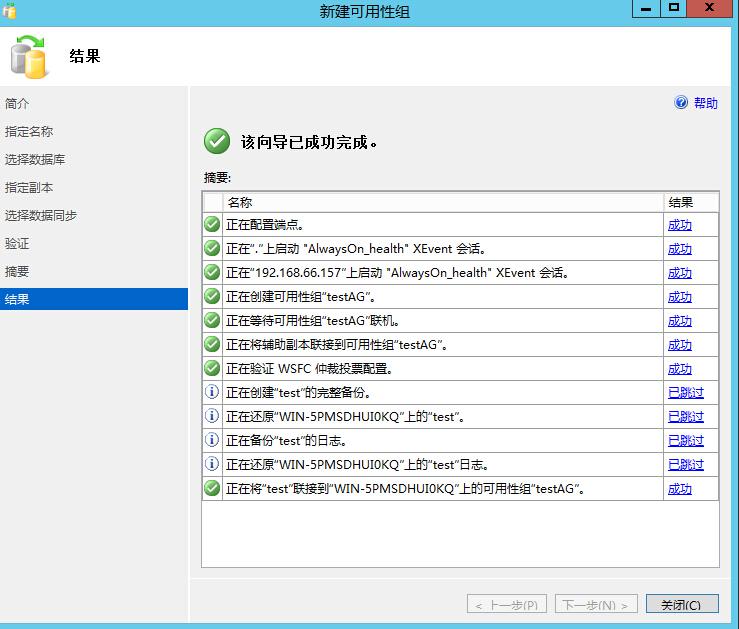Select 摘要 step in the sidebar

(17, 271)
